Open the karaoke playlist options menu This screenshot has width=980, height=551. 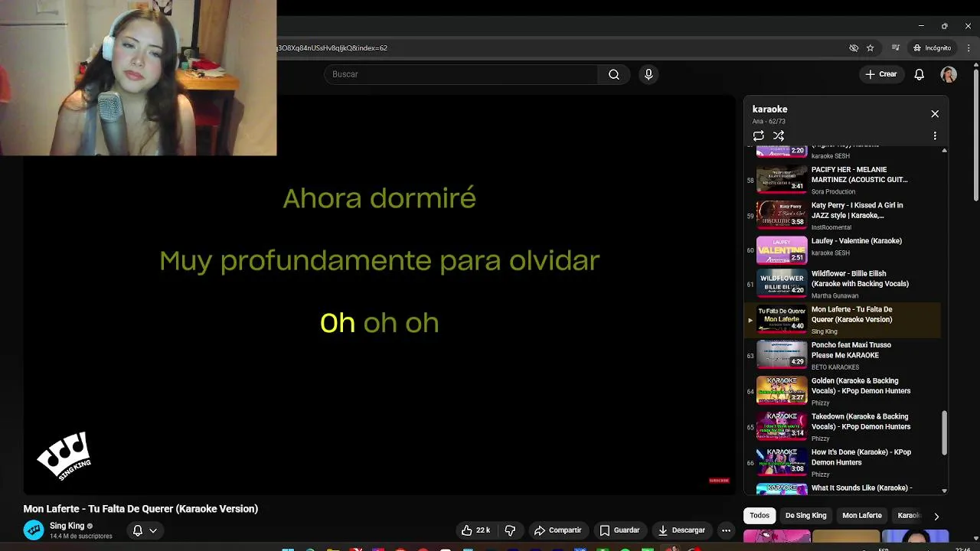[935, 135]
